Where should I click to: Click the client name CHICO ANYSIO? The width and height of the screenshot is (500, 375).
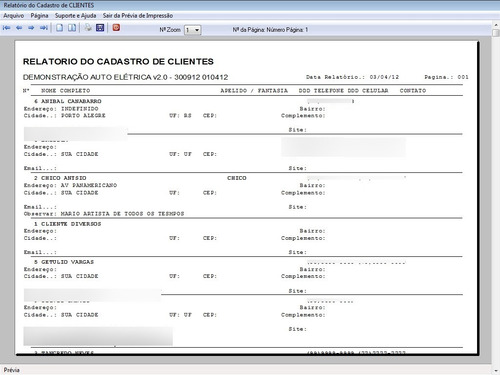click(64, 178)
